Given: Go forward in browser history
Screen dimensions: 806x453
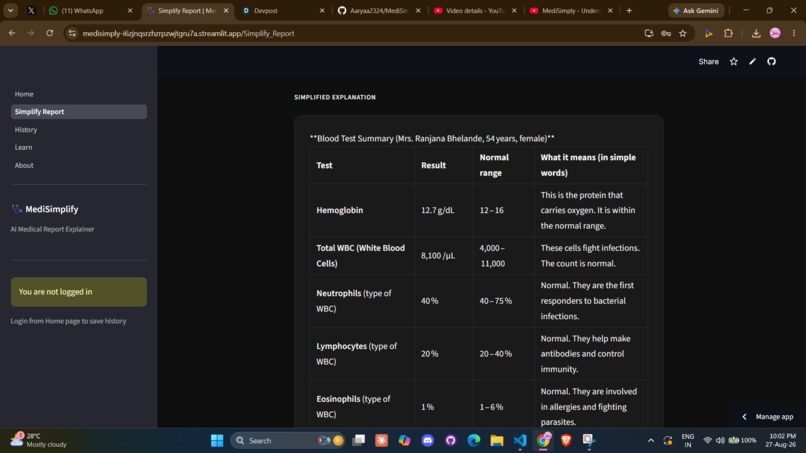Looking at the screenshot, I should point(30,33).
